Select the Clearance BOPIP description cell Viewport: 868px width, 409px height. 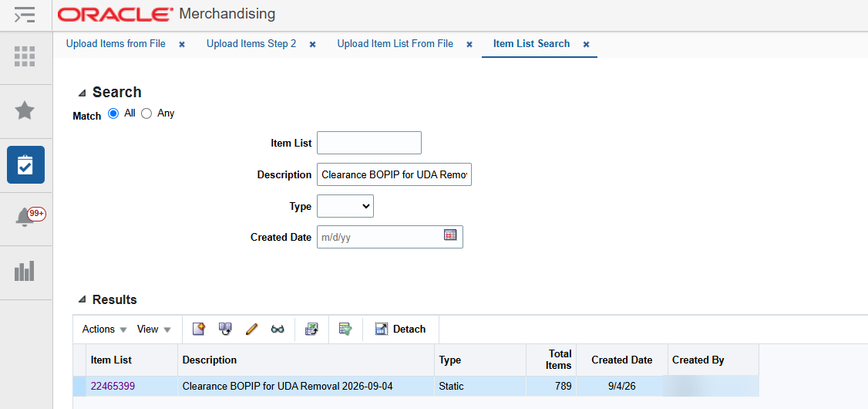tap(305, 387)
